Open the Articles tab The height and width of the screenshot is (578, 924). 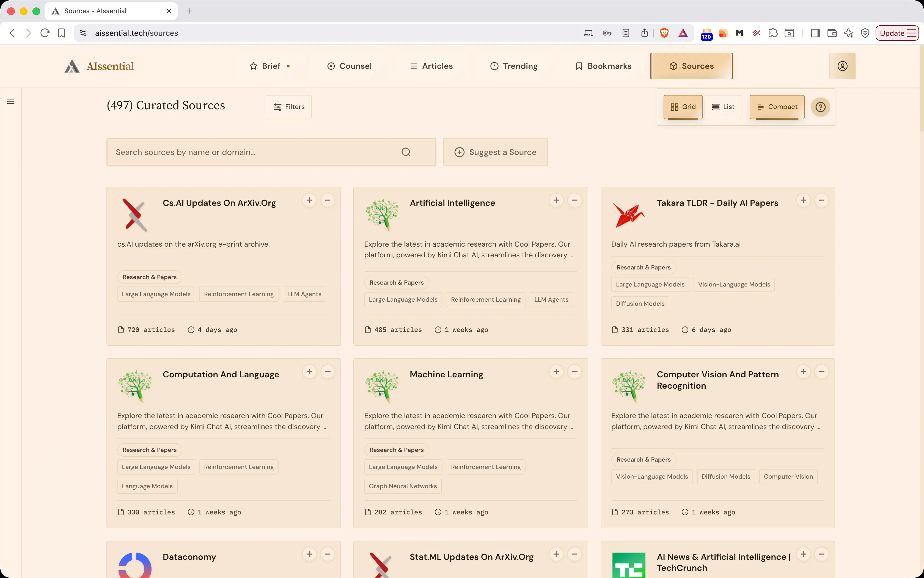pos(431,66)
